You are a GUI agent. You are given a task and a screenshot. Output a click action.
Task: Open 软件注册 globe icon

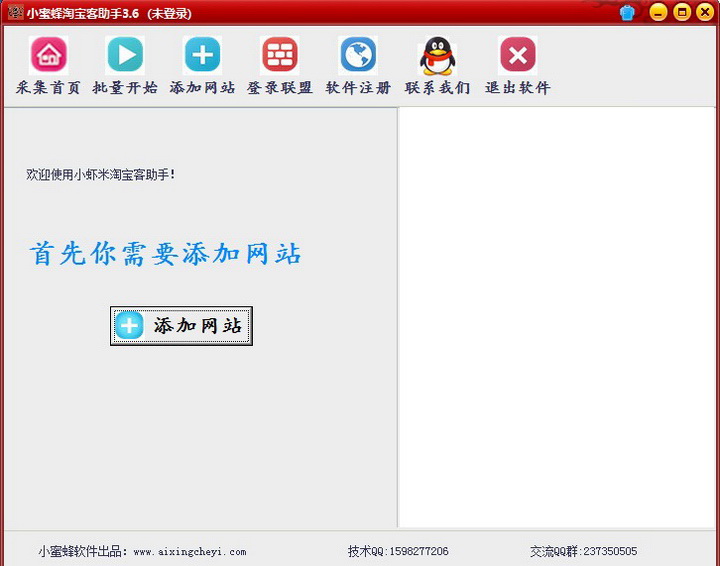[358, 55]
